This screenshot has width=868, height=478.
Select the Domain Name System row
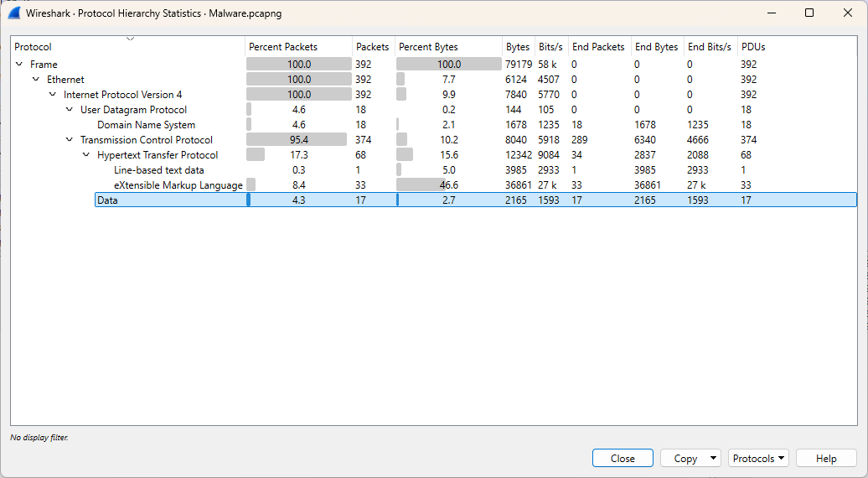click(x=434, y=125)
